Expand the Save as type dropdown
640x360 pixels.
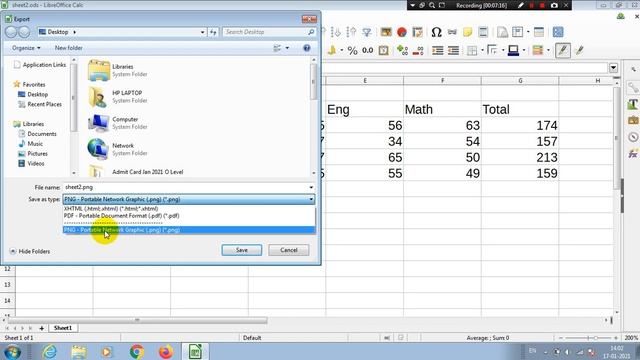click(x=311, y=200)
